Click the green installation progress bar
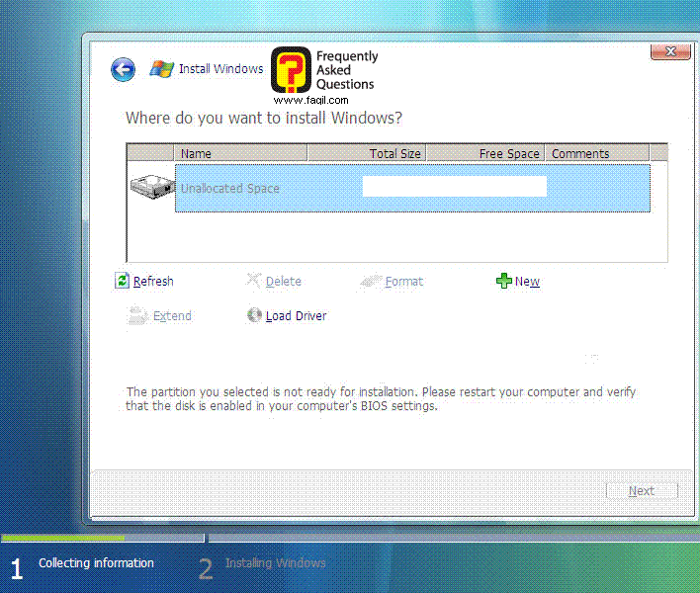Screen dimensions: 700x593 tap(63, 539)
